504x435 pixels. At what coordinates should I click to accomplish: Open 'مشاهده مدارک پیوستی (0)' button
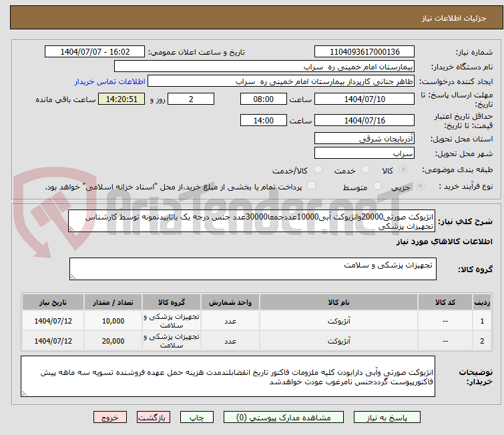tap(283, 418)
